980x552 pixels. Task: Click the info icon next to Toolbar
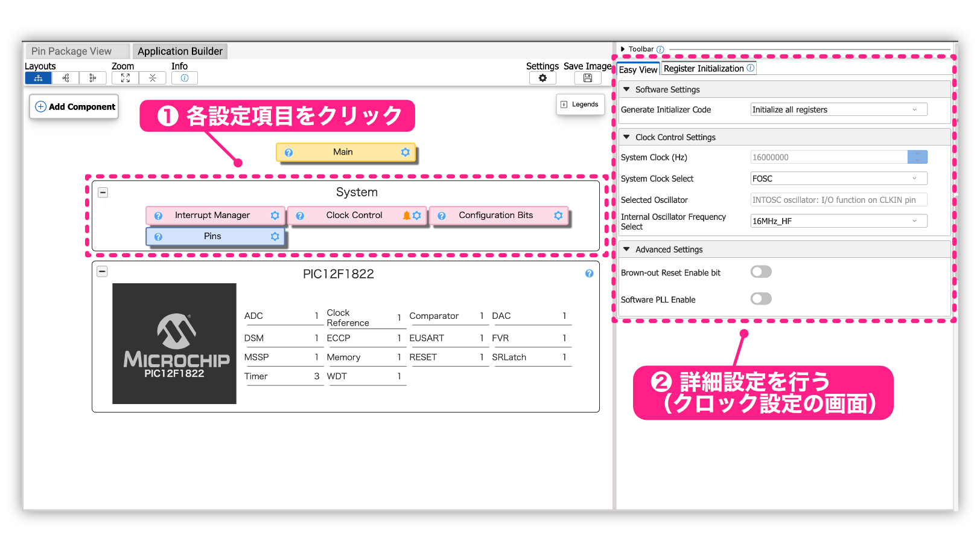660,50
